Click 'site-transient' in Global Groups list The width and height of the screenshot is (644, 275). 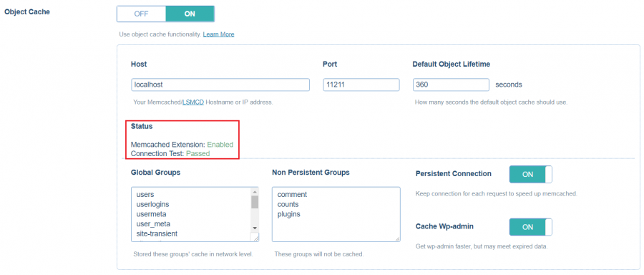(157, 234)
